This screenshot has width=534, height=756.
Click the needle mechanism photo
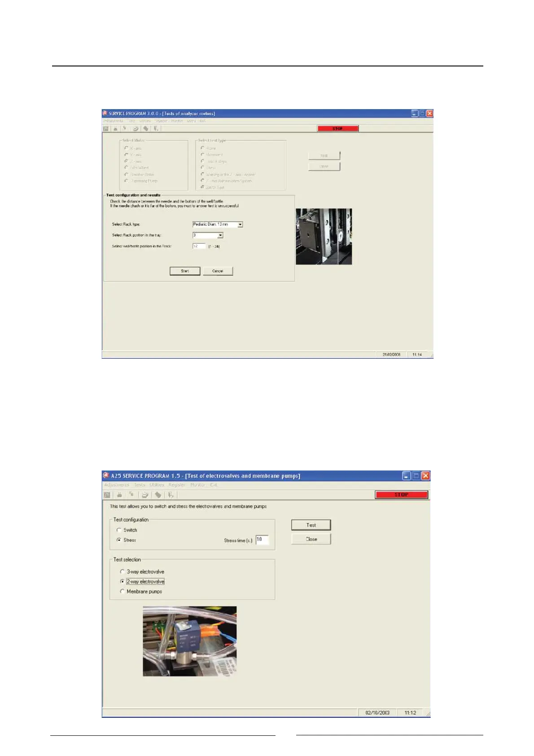(324, 237)
